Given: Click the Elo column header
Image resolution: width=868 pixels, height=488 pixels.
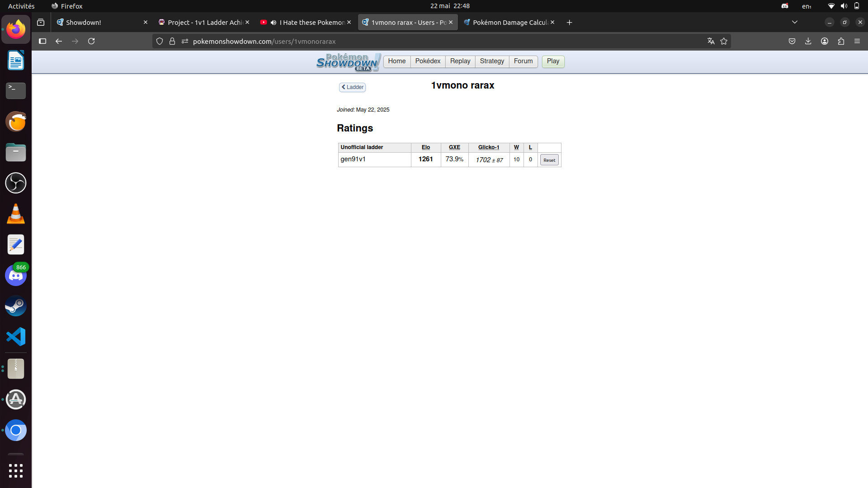Looking at the screenshot, I should click(x=426, y=147).
